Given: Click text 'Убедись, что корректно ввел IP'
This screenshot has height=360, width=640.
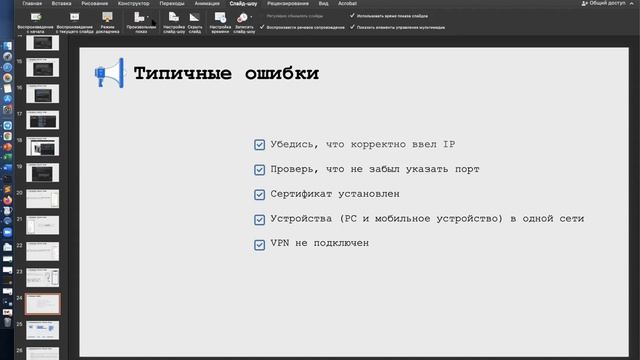Looking at the screenshot, I should pyautogui.click(x=362, y=144).
